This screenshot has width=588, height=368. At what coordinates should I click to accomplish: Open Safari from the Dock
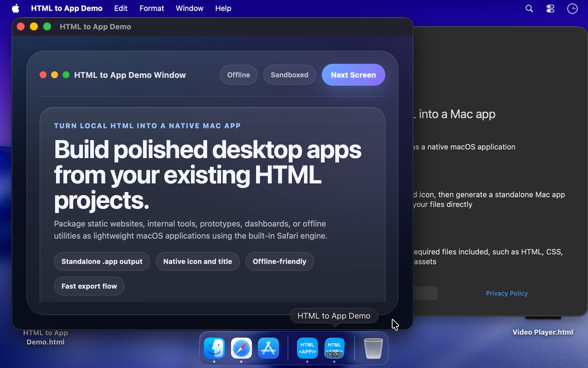point(242,348)
